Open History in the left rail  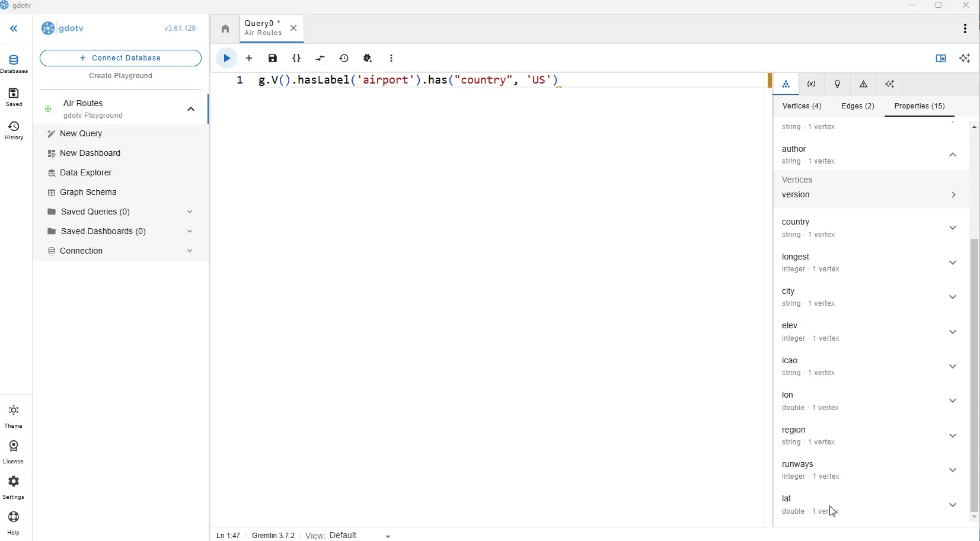pyautogui.click(x=14, y=130)
